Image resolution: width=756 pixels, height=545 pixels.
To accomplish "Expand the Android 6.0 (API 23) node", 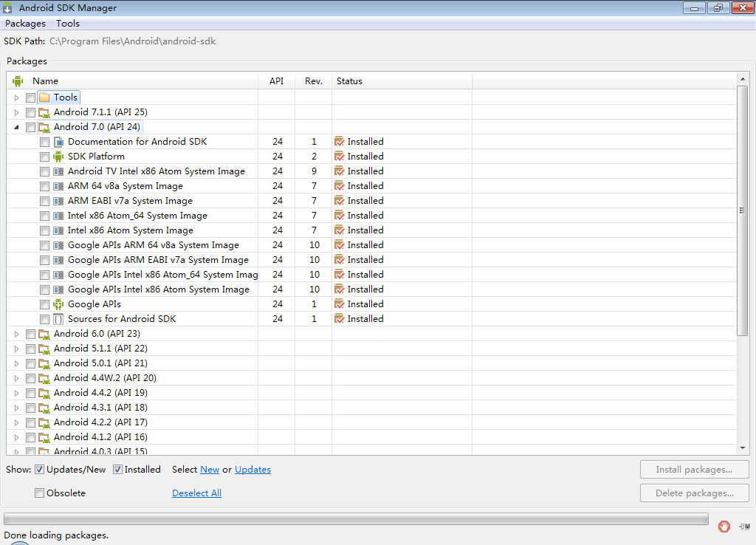I will [x=16, y=334].
